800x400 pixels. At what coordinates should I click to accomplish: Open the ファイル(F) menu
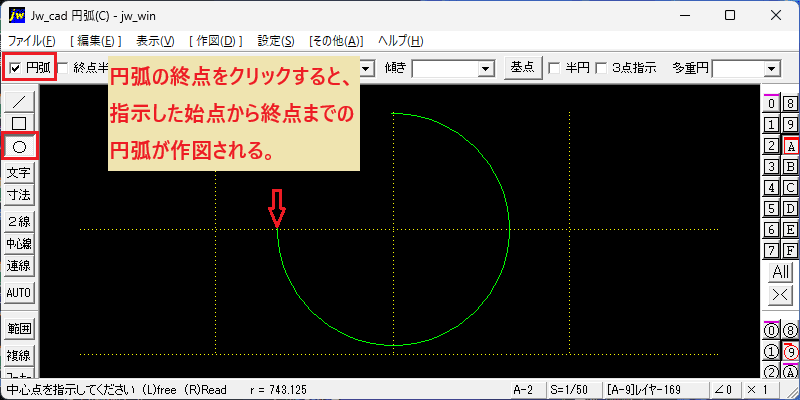coord(32,41)
